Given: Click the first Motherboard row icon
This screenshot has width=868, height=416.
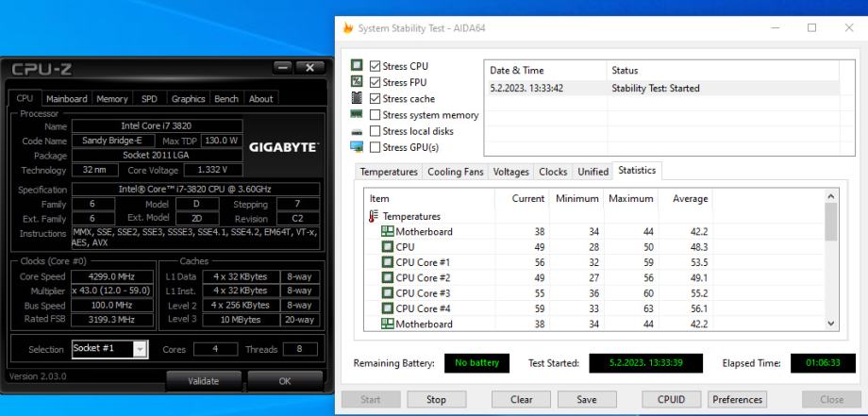Looking at the screenshot, I should pos(387,231).
